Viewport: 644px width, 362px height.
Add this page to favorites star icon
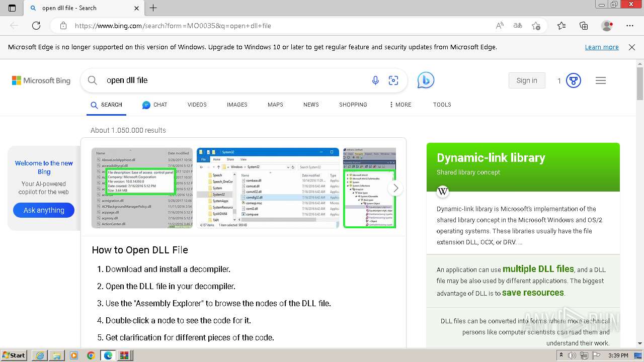[x=536, y=26]
